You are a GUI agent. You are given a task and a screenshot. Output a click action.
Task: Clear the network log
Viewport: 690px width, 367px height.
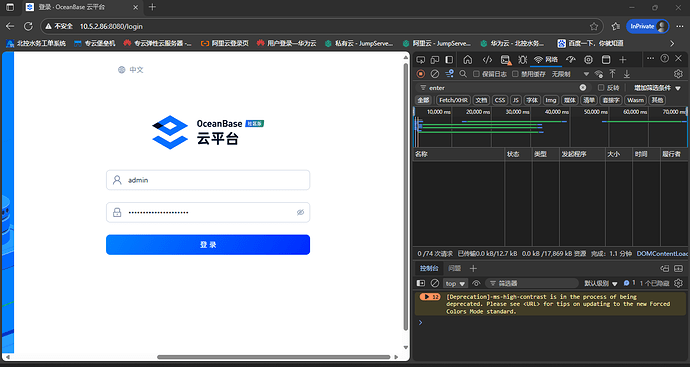(434, 74)
